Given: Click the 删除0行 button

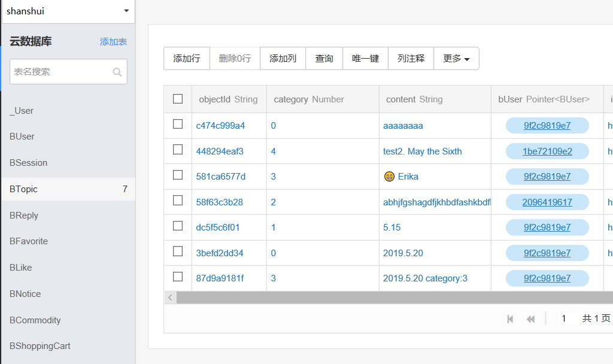Looking at the screenshot, I should click(235, 59).
